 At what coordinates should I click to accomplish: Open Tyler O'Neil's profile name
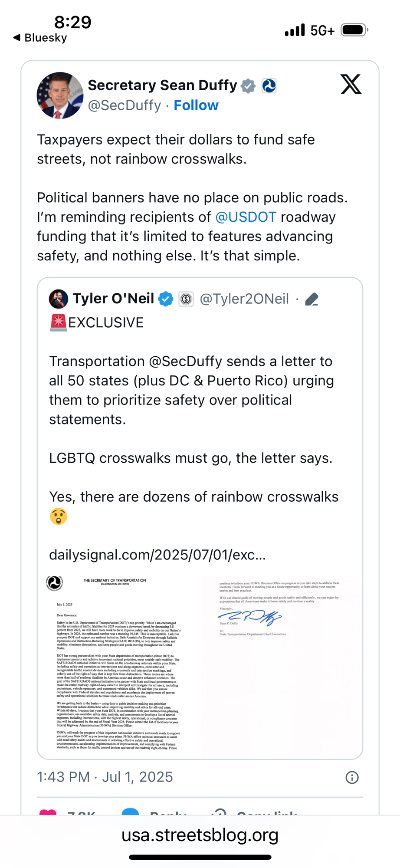tap(113, 299)
